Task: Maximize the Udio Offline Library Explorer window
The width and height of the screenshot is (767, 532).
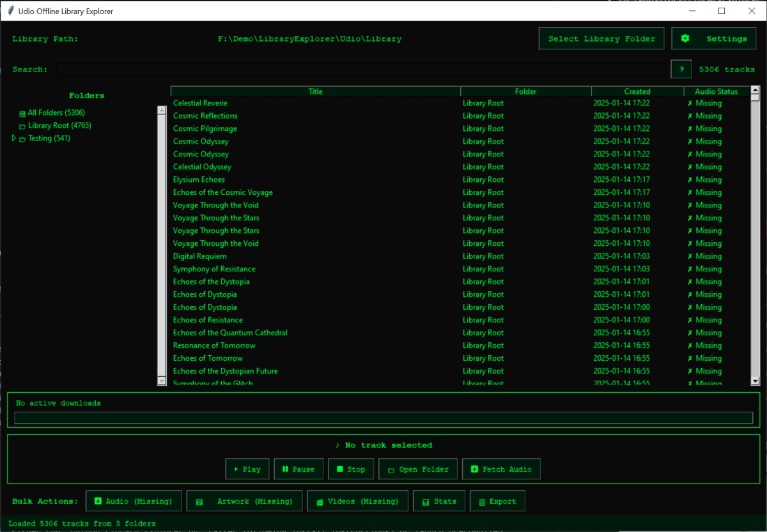Action: coord(722,11)
